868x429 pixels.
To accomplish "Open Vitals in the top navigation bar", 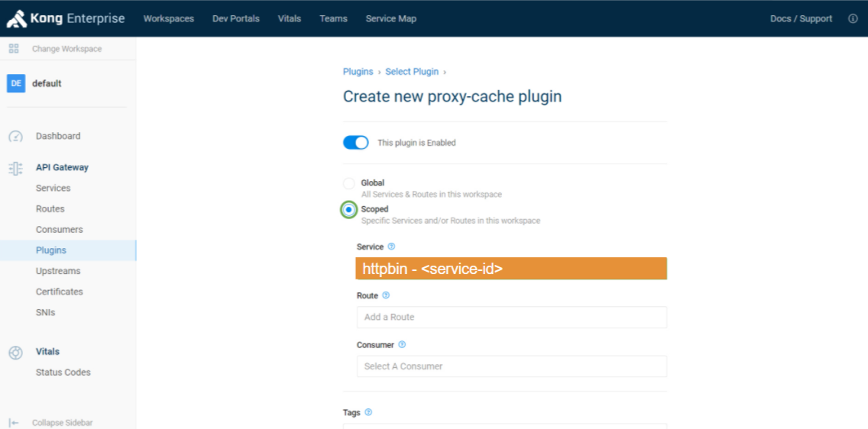I will 290,19.
